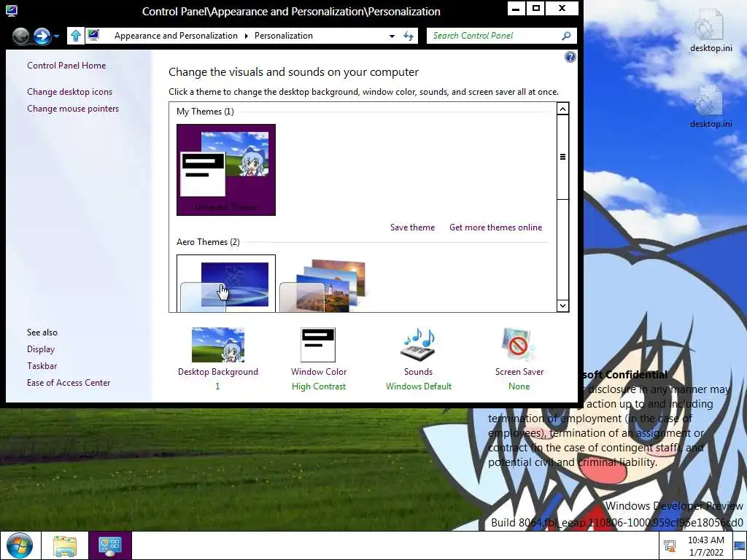The image size is (747, 560).
Task: Click the show desktop icon at taskbar end
Action: pos(740,546)
